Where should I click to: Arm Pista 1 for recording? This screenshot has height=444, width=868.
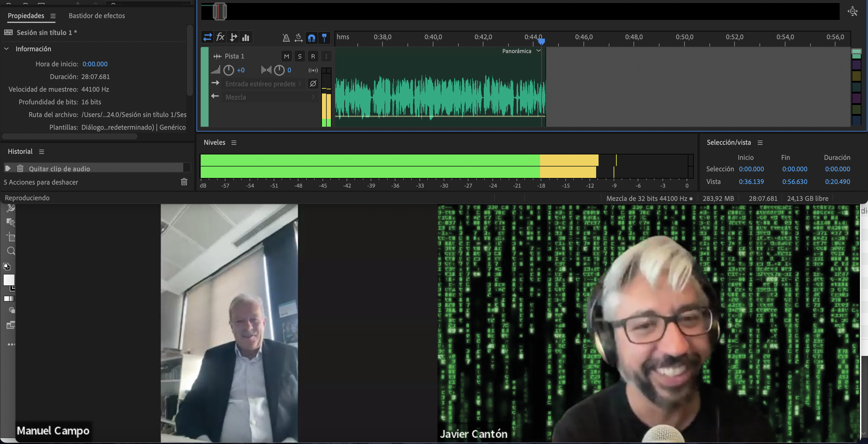(313, 56)
